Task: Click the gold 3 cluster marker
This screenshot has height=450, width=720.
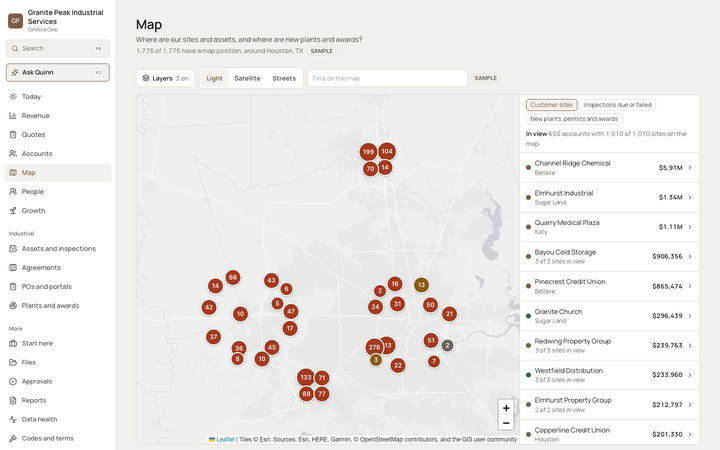Action: 376,360
